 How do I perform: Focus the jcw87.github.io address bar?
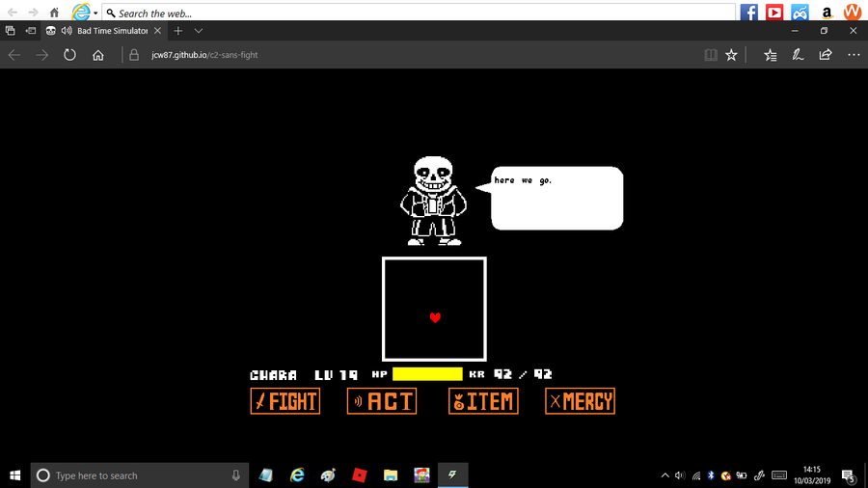click(204, 55)
